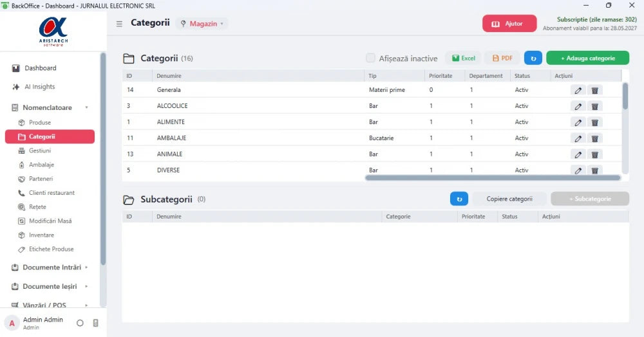The height and width of the screenshot is (337, 644).
Task: Toggle the hamburger sidebar menu
Action: (x=119, y=24)
